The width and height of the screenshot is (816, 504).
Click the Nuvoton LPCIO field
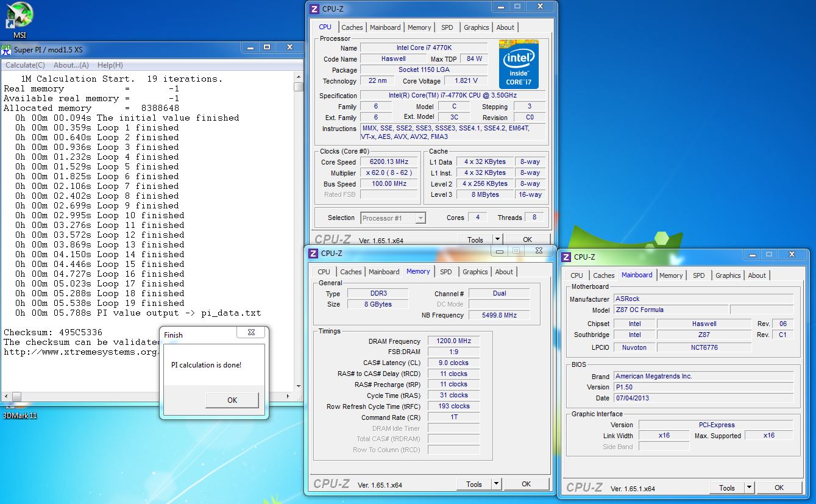[x=634, y=347]
